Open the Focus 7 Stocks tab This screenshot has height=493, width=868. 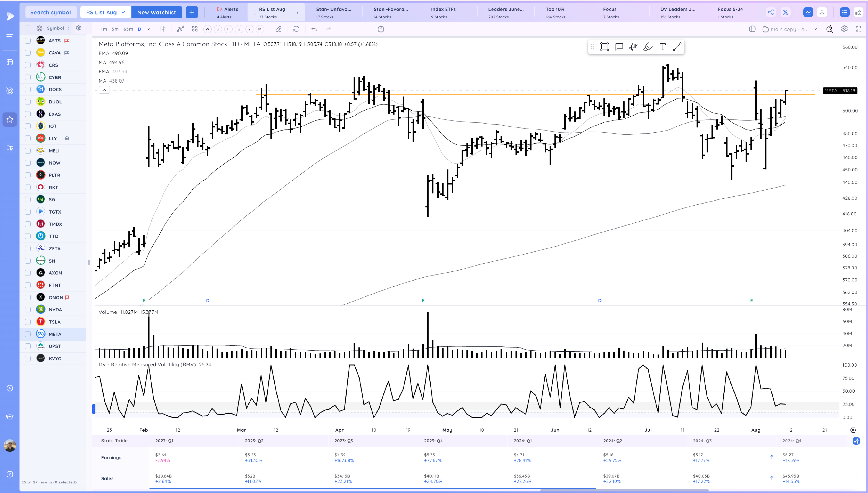610,13
